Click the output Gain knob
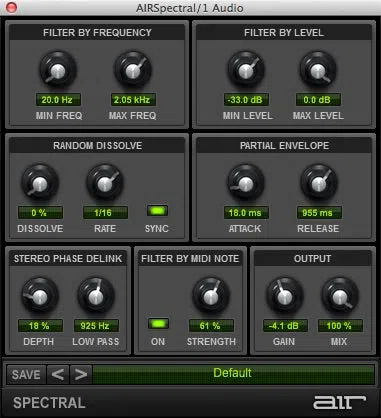381x418 pixels. [x=284, y=296]
